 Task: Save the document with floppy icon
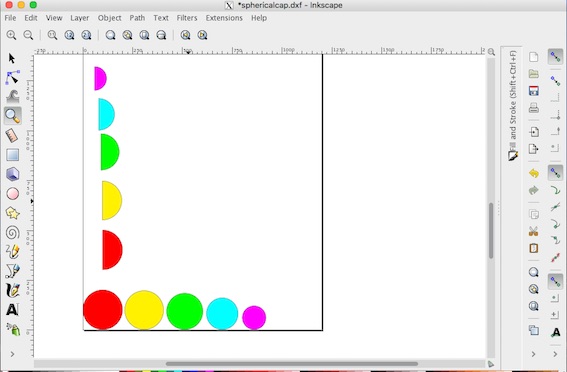click(534, 91)
